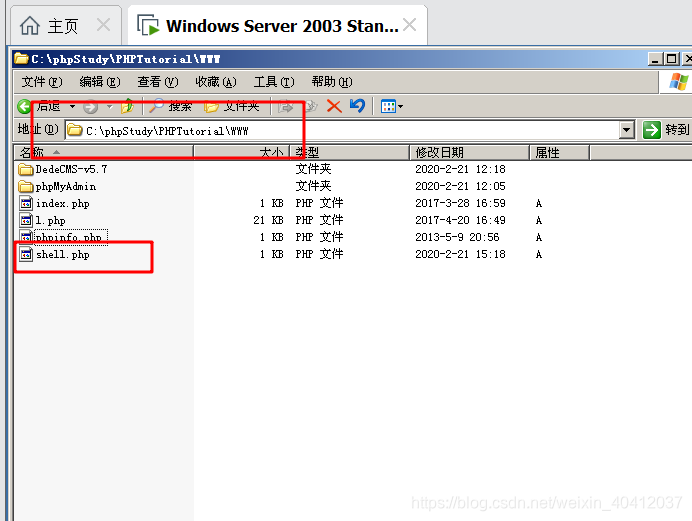Click the greyed Forward arrow icon
This screenshot has height=521, width=692.
tap(90, 107)
